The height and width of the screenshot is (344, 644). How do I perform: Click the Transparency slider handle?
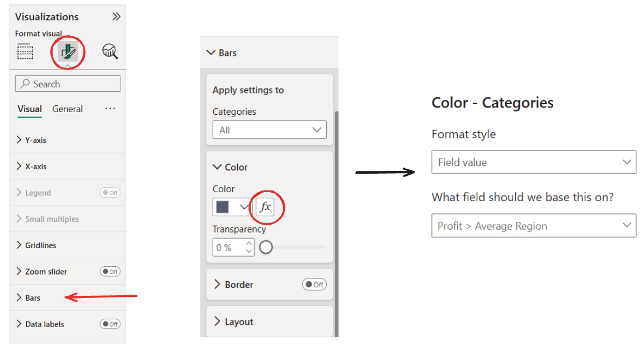pyautogui.click(x=266, y=247)
